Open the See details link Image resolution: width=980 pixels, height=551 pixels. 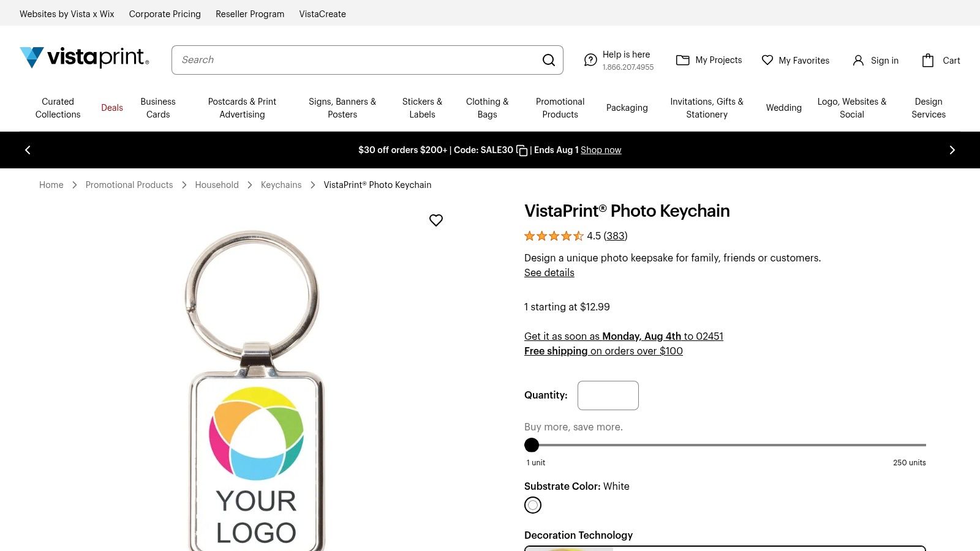tap(549, 272)
